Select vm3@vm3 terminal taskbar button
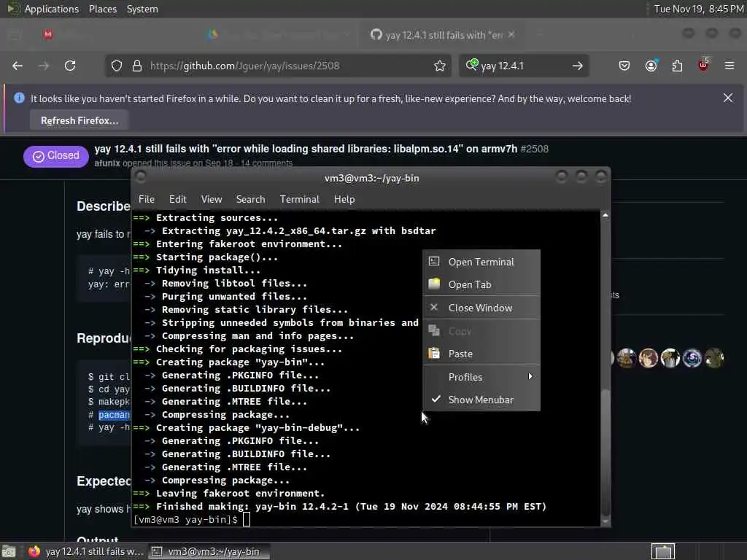This screenshot has height=560, width=747. pyautogui.click(x=209, y=551)
